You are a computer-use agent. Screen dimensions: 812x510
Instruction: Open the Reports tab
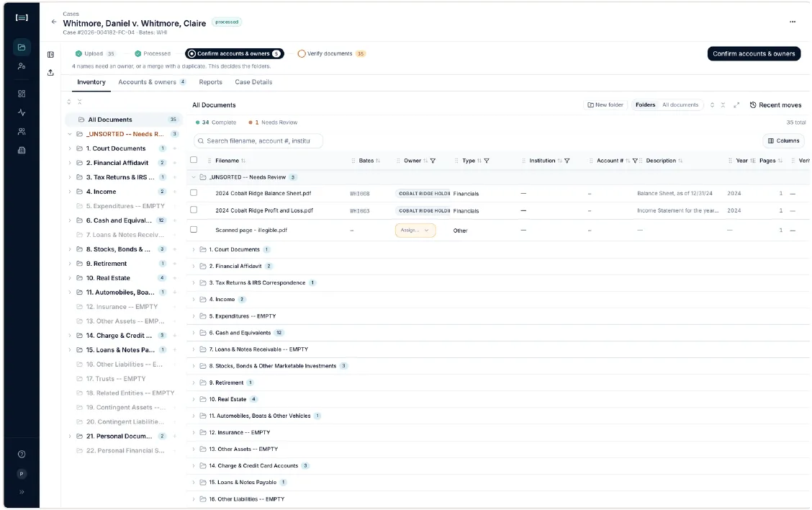[x=210, y=82]
